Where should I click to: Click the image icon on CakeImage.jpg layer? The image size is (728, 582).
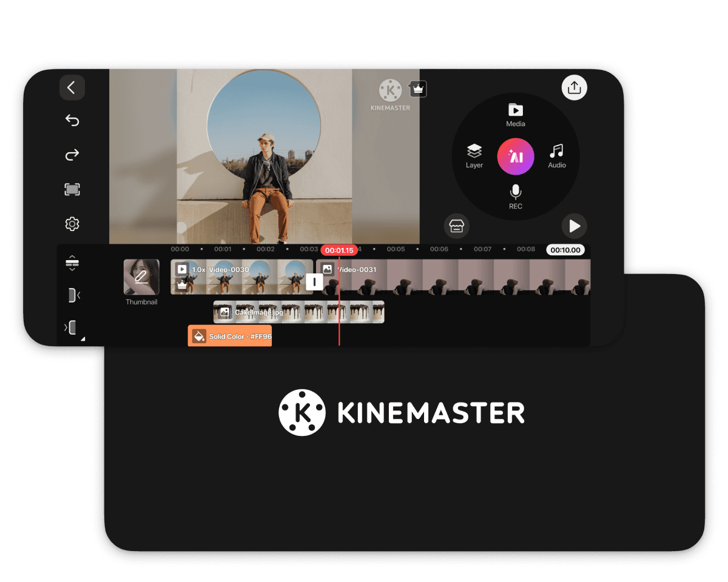tap(225, 312)
